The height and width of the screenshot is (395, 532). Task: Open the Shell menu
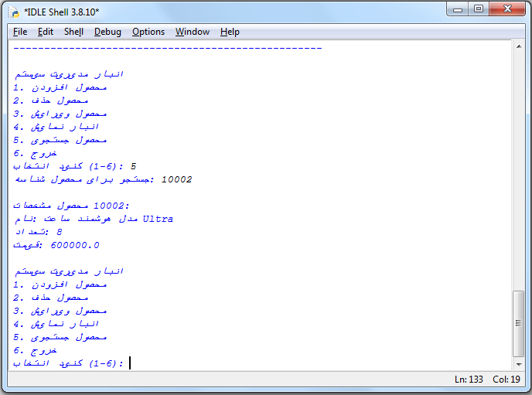click(73, 32)
